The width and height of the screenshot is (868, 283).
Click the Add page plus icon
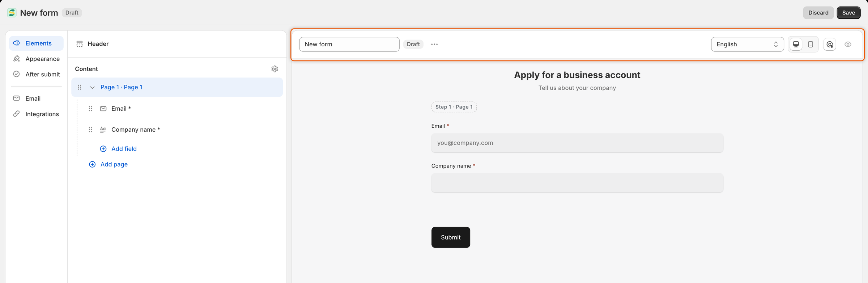[92, 164]
